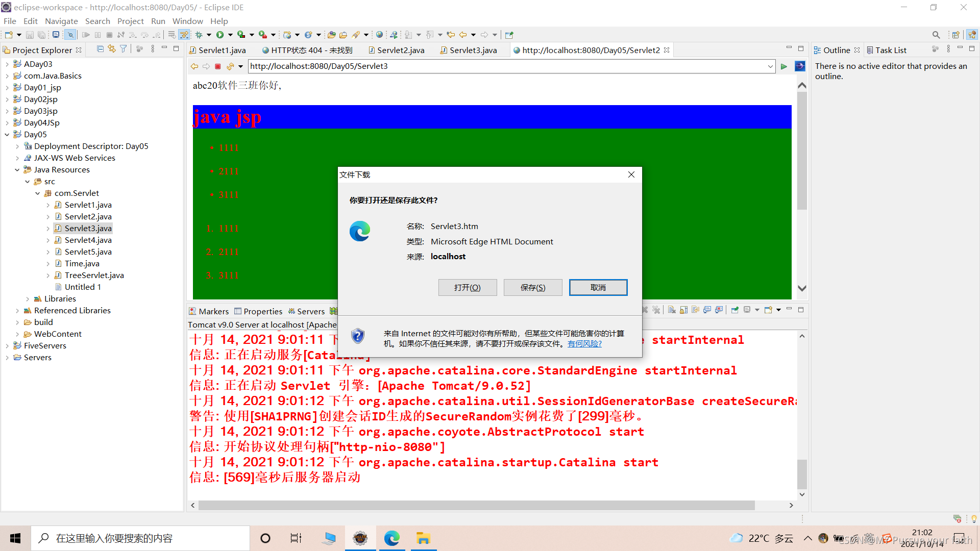Click green Go arrow beside URL field
This screenshot has width=980, height=551.
pyautogui.click(x=784, y=66)
